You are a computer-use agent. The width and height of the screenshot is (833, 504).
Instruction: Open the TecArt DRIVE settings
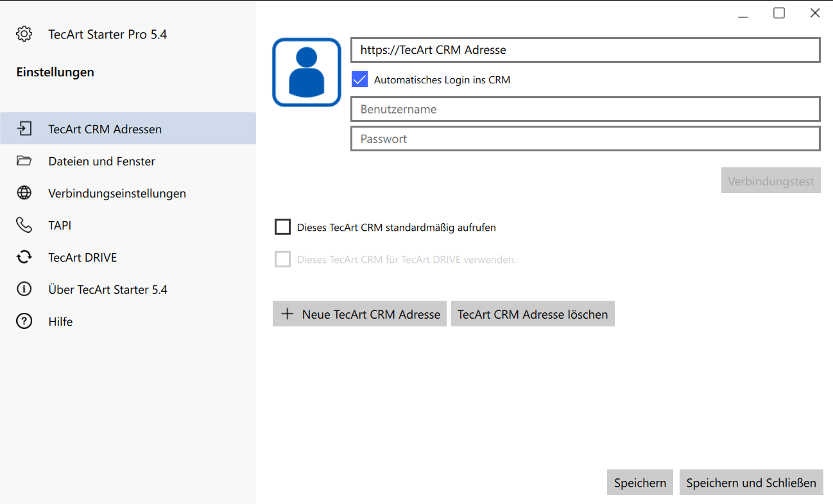click(x=128, y=257)
